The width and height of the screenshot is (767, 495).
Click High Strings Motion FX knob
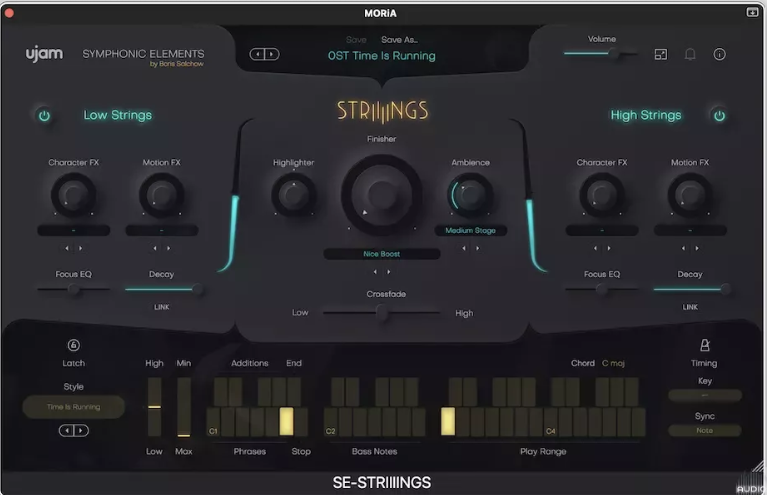[690, 195]
